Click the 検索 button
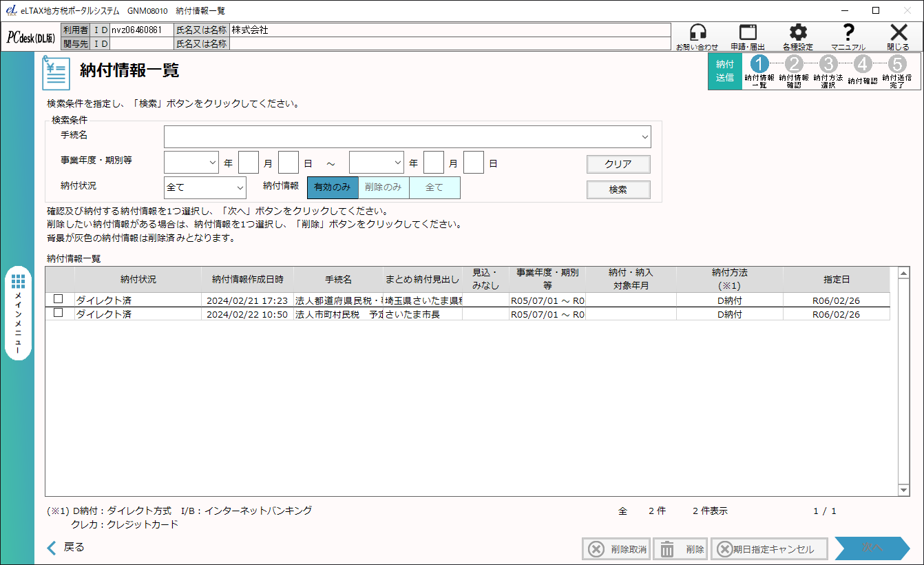This screenshot has width=924, height=565. pos(618,189)
